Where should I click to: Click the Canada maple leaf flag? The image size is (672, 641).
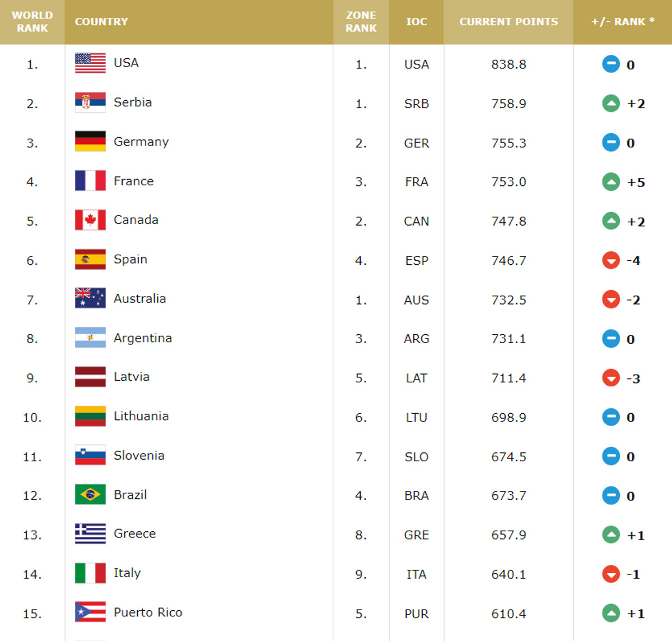(90, 220)
